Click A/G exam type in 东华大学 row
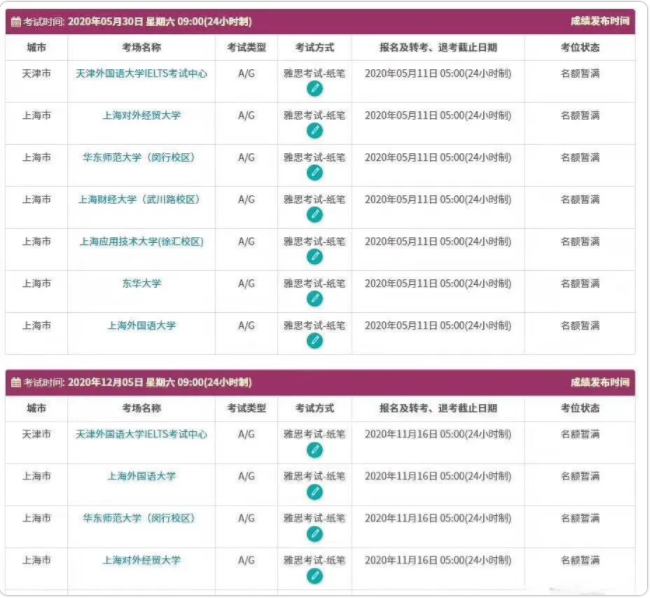Viewport: 650px width, 598px height. point(246,284)
